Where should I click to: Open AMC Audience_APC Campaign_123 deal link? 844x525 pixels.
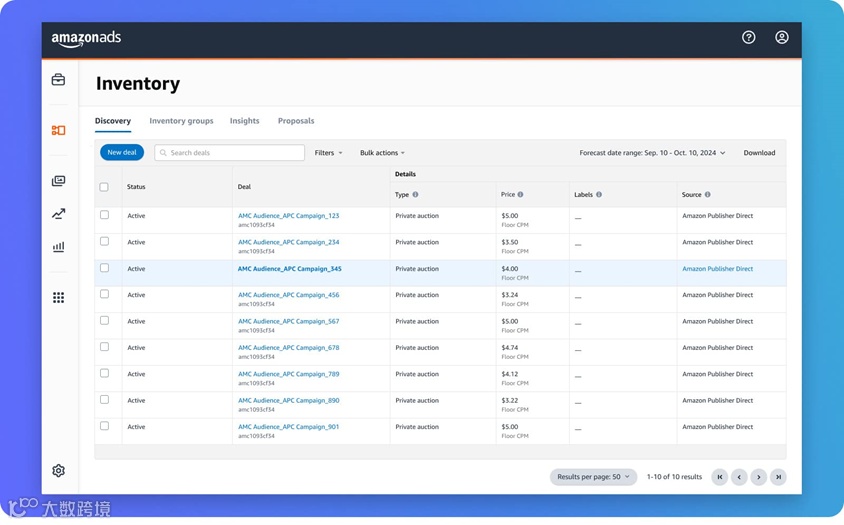289,216
